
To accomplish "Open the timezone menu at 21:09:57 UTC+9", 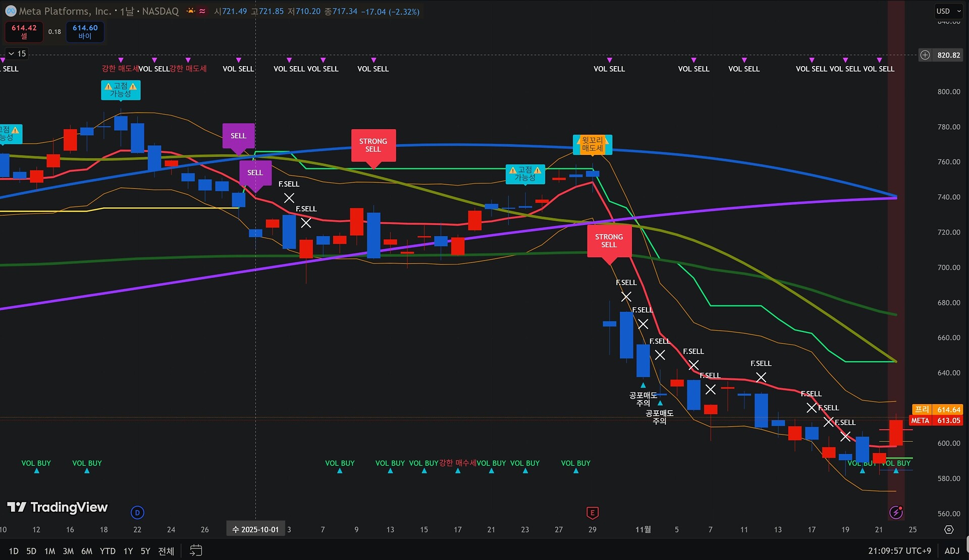I will tap(899, 550).
